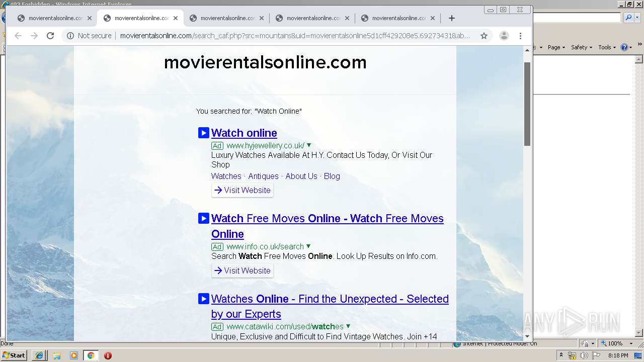
Task: Open media player taskbar icon
Action: (74, 355)
